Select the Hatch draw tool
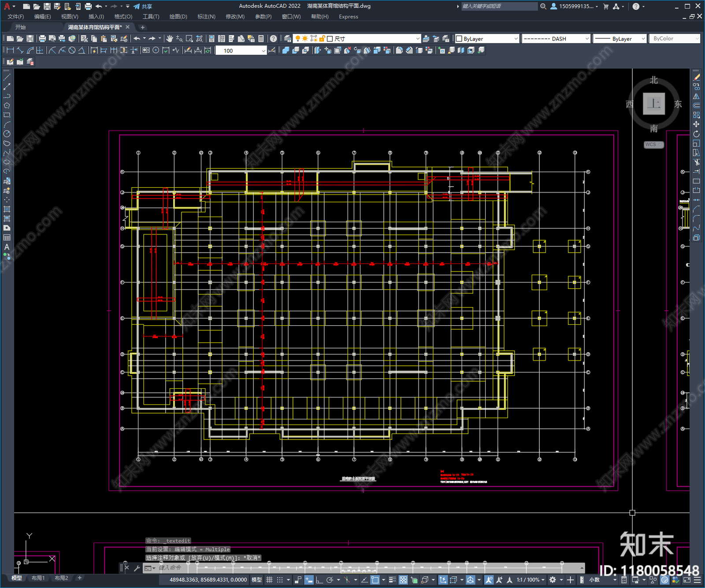This screenshot has height=588, width=705. [x=7, y=209]
